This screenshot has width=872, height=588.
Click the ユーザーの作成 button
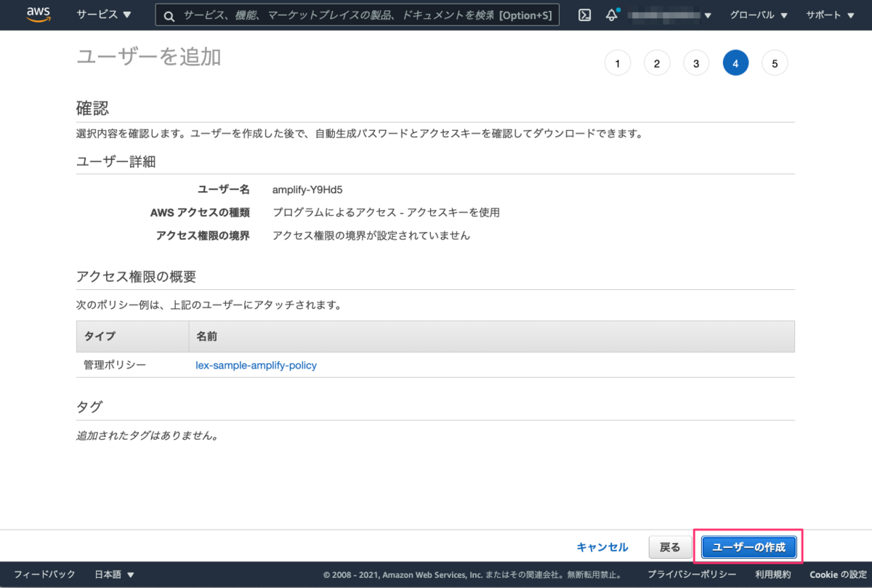tap(749, 547)
